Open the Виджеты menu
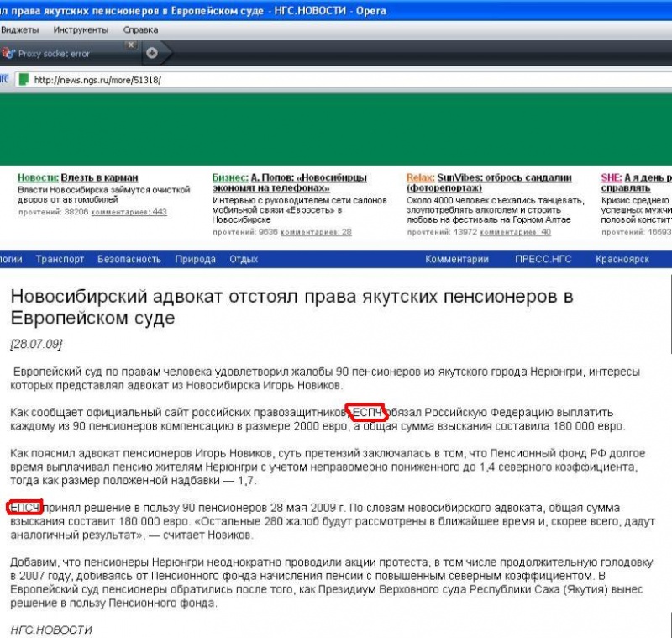Viewport: 672px width, 638px height. click(19, 30)
